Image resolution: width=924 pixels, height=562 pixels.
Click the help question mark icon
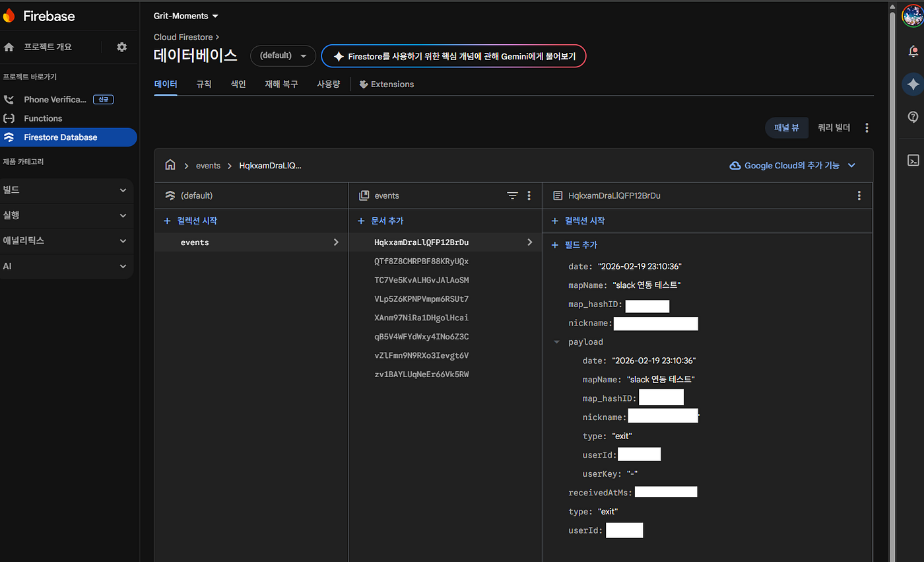[x=913, y=117]
